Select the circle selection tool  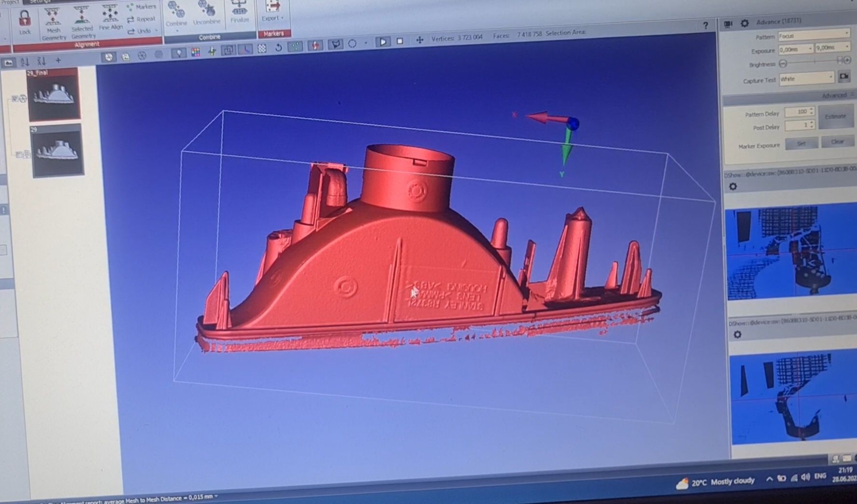click(353, 44)
